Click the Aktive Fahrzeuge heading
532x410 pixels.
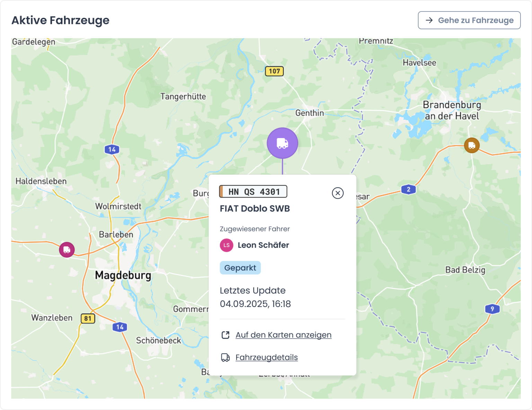[61, 20]
